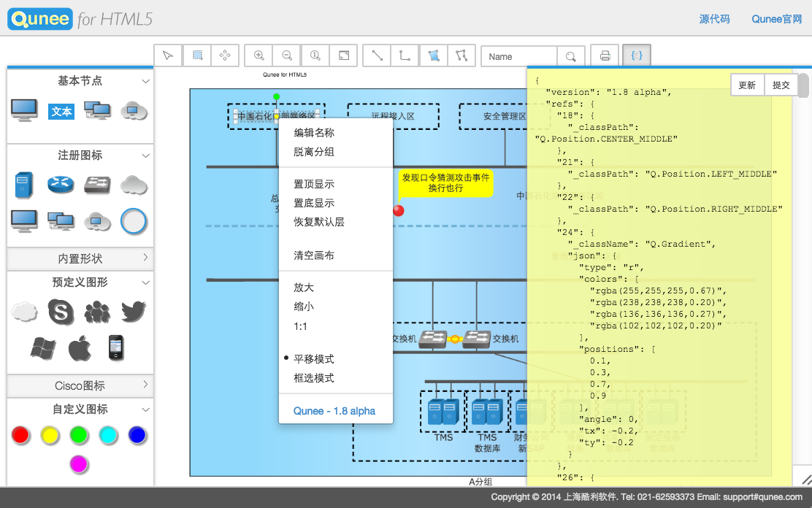Open the Qunee官网 link in header

[777, 19]
